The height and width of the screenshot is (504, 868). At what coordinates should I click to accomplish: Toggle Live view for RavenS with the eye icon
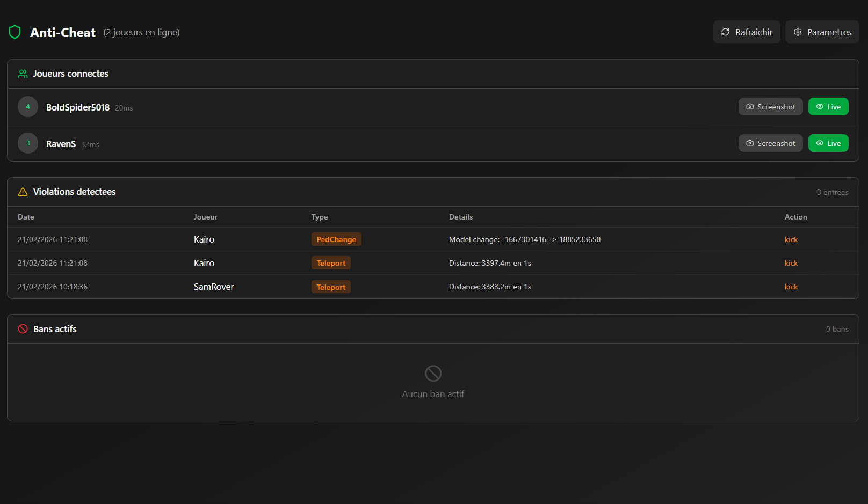819,143
